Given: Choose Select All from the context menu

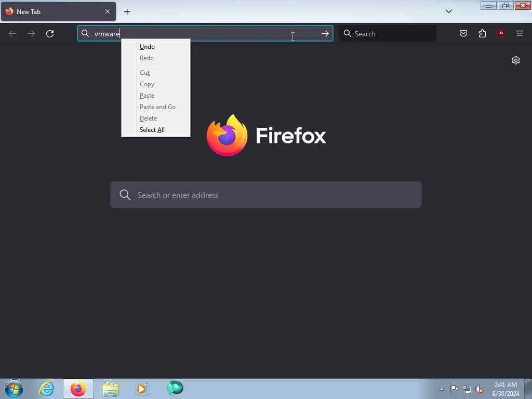Looking at the screenshot, I should pos(156,130).
